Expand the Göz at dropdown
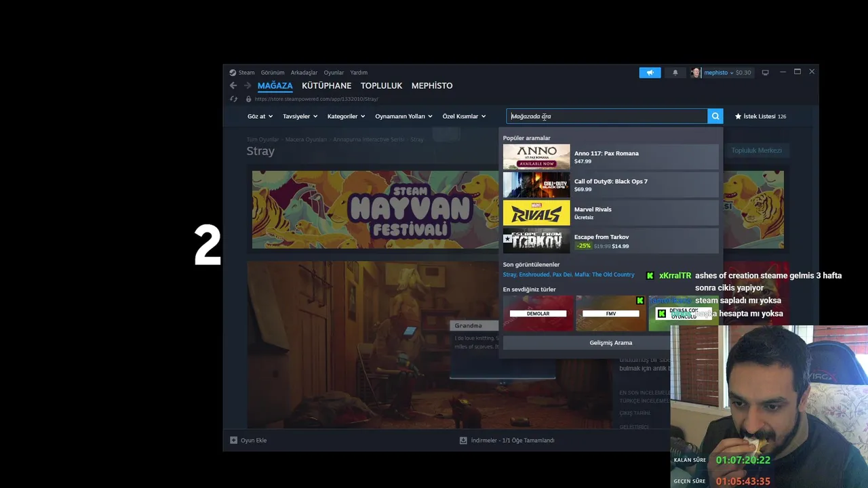The width and height of the screenshot is (868, 488). click(260, 117)
